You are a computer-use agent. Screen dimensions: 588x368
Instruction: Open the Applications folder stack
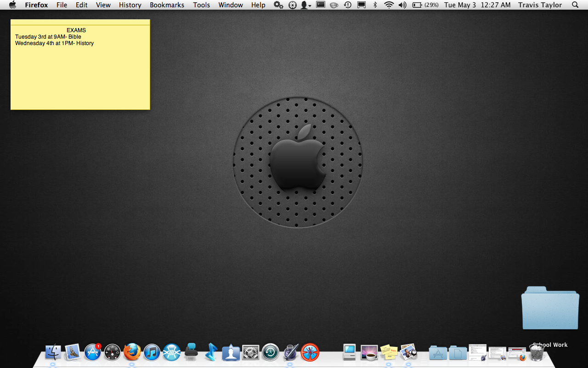(438, 353)
